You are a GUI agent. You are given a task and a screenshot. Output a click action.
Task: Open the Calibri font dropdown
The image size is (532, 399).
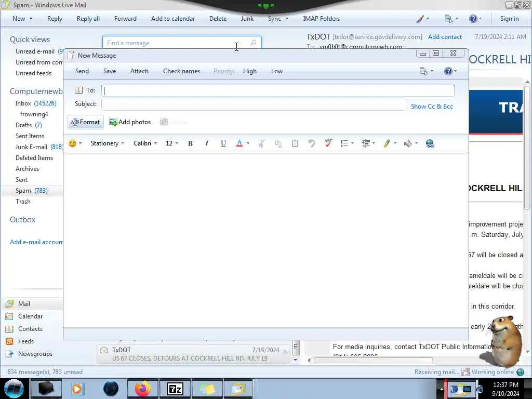click(x=145, y=143)
